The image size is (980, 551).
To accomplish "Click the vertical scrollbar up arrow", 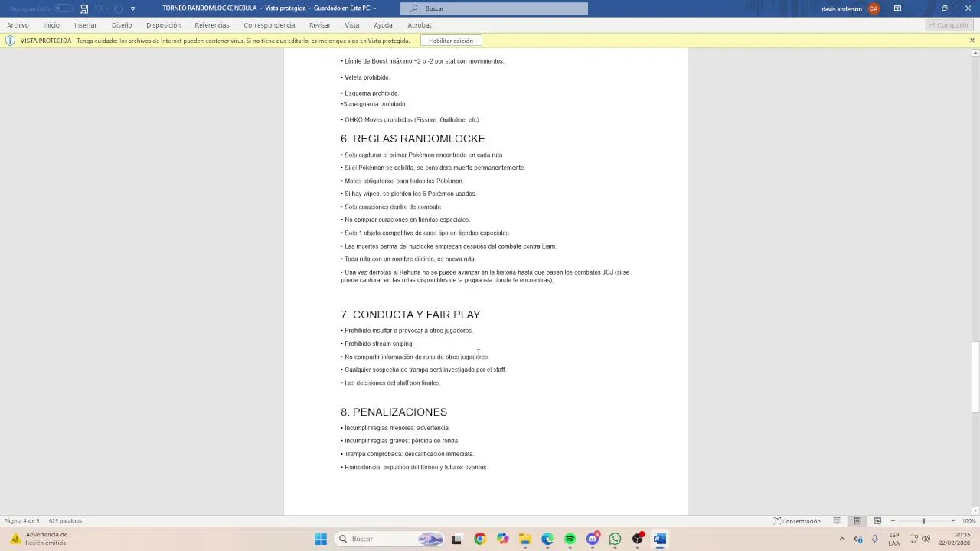I will click(x=975, y=53).
